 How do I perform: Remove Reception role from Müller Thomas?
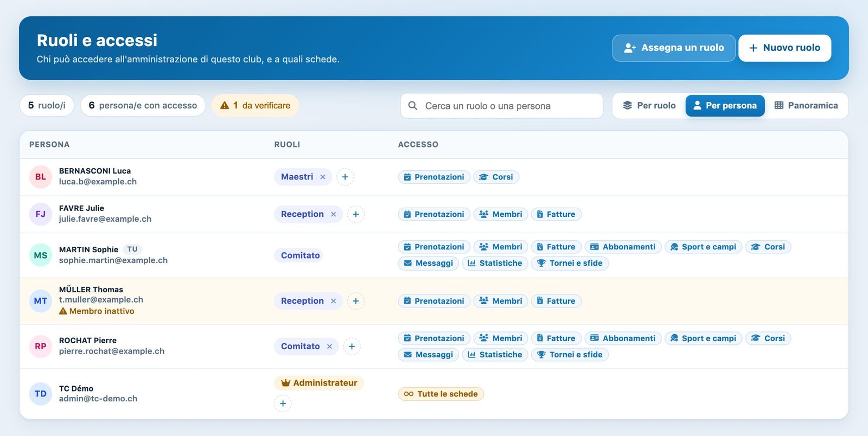[334, 301]
